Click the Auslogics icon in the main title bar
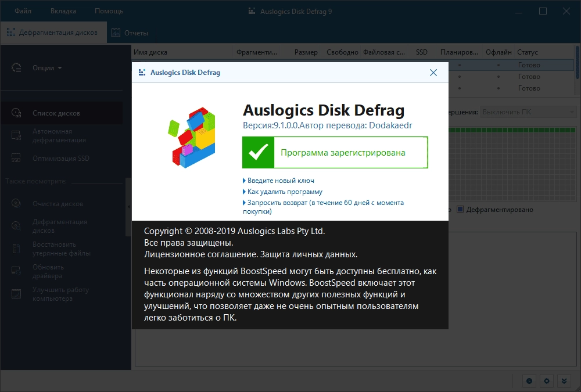The height and width of the screenshot is (392, 581). pos(252,11)
